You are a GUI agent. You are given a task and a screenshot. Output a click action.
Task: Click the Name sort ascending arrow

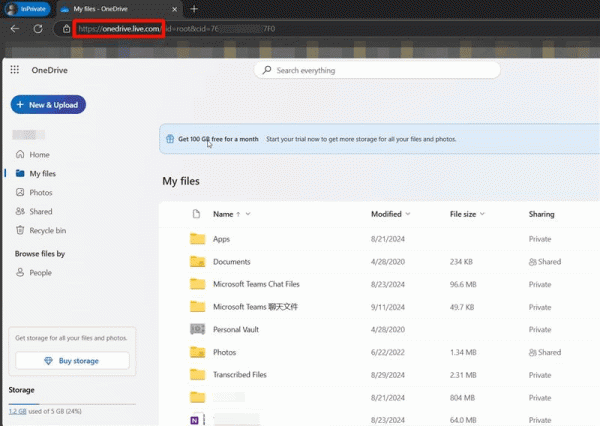(238, 214)
